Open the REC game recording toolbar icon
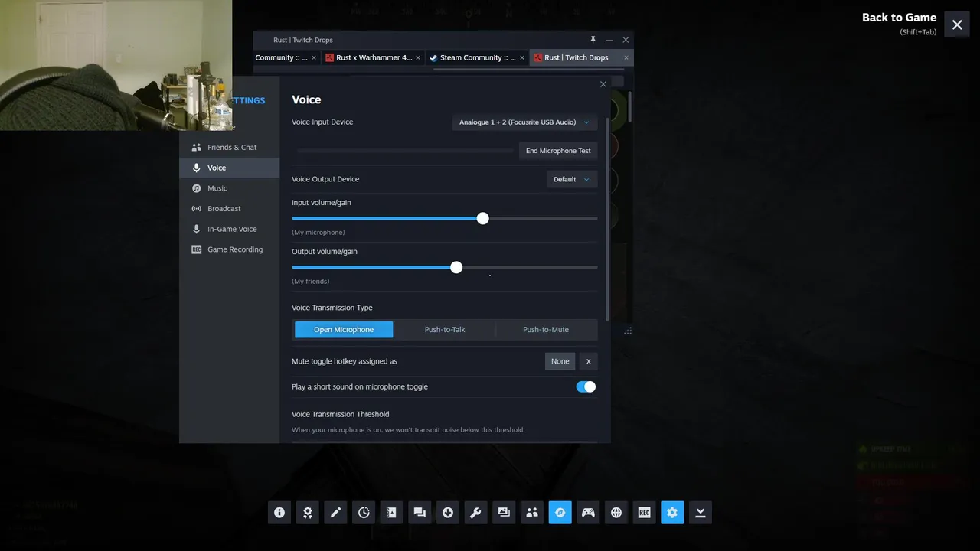Viewport: 980px width, 551px height. click(644, 513)
